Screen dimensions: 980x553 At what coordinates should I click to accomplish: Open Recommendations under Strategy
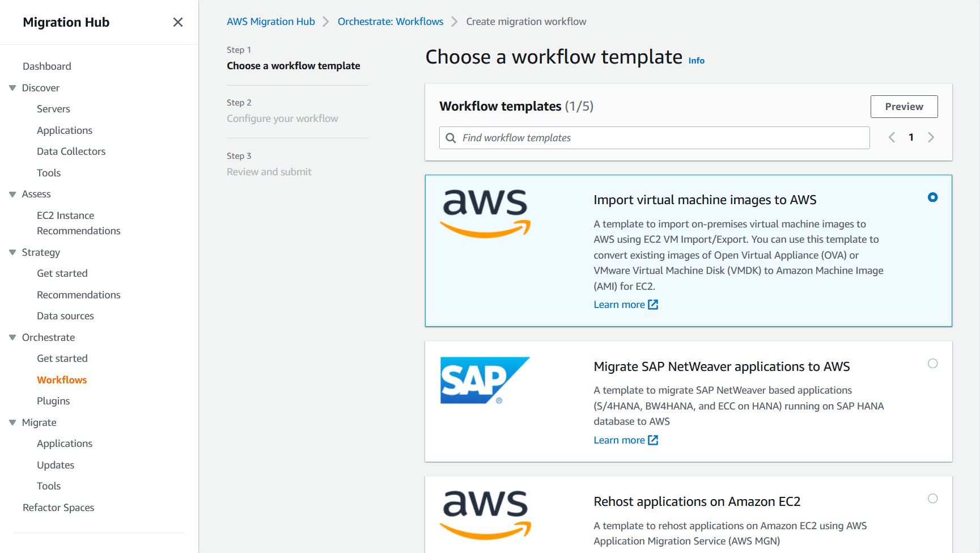(79, 295)
